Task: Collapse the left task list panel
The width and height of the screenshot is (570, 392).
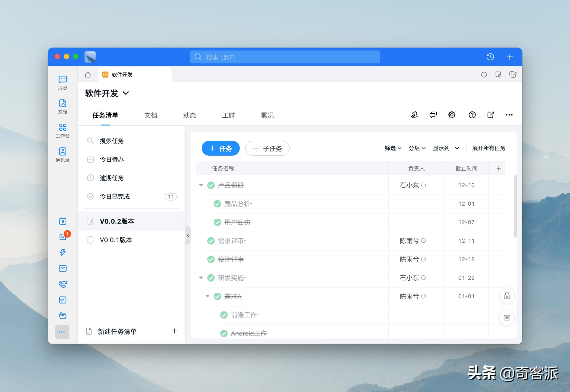Action: pos(188,235)
